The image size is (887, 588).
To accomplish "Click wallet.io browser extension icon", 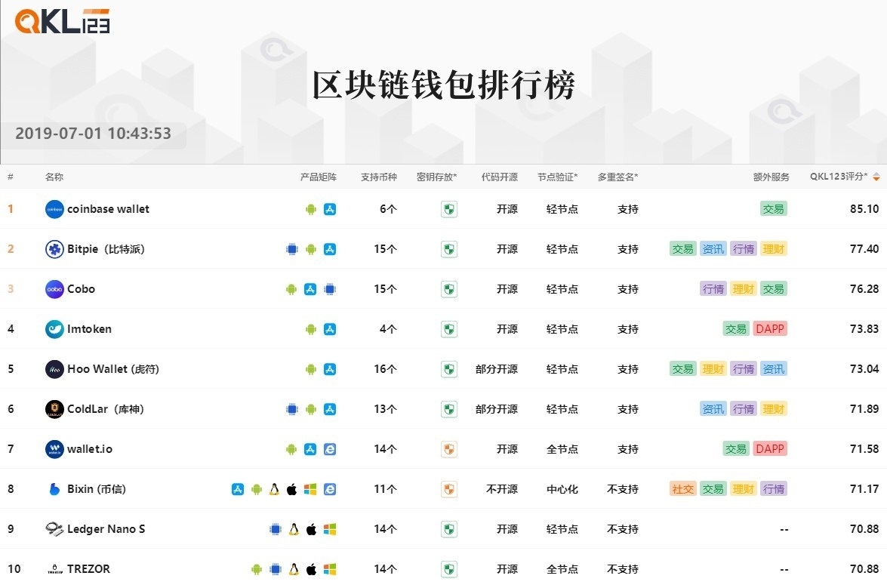I will coord(330,449).
